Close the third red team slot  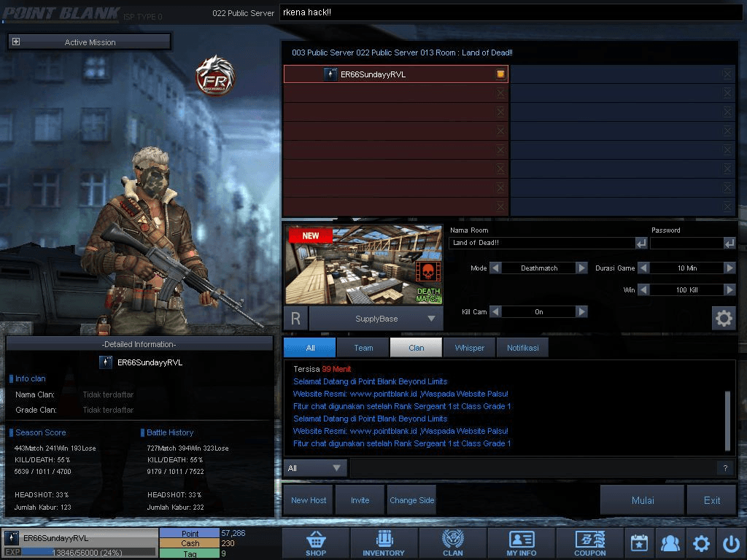(500, 112)
